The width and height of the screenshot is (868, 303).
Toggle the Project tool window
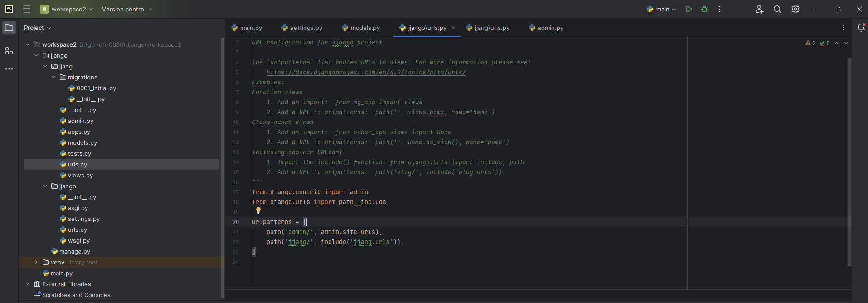click(9, 28)
